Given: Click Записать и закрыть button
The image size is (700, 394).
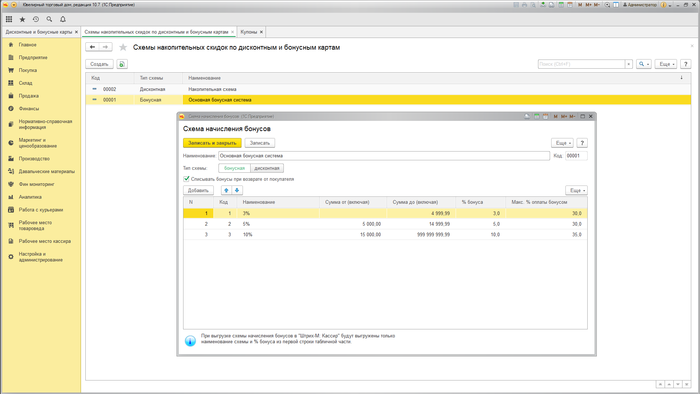Looking at the screenshot, I should tap(212, 143).
